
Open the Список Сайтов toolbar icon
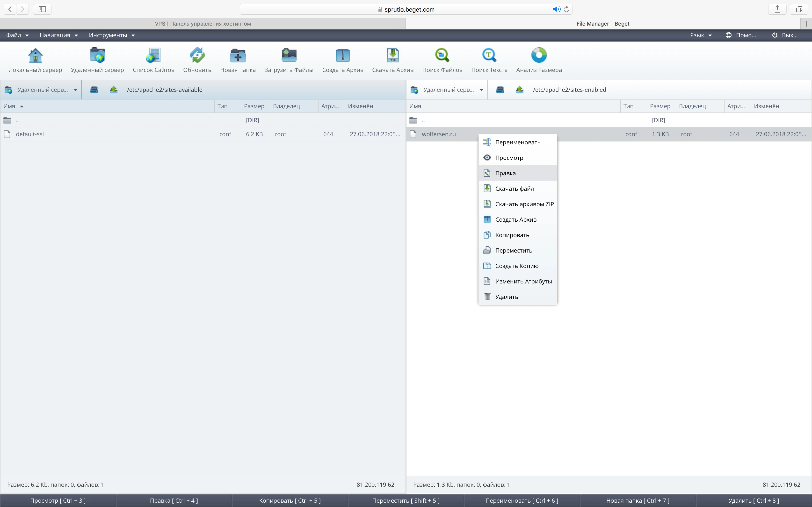pyautogui.click(x=153, y=56)
